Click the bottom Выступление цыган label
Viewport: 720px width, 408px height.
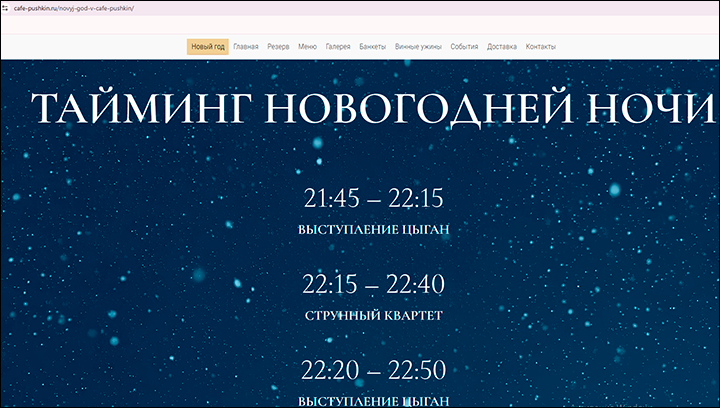tap(373, 400)
